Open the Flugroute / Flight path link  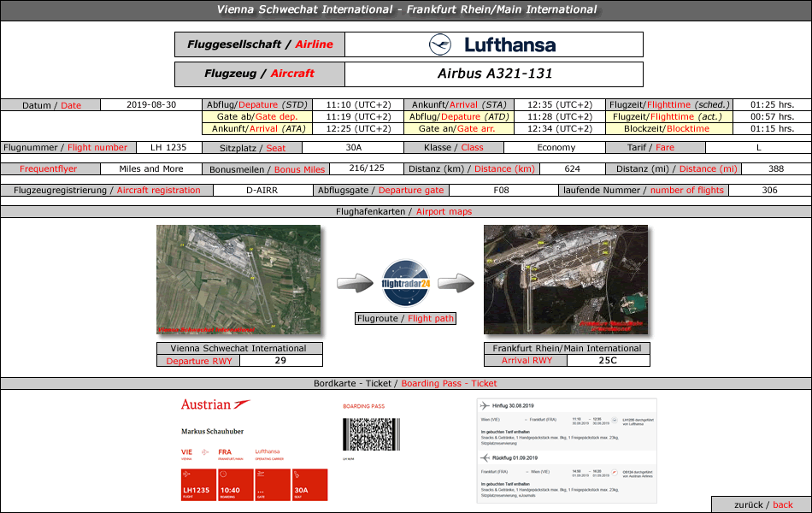[405, 319]
